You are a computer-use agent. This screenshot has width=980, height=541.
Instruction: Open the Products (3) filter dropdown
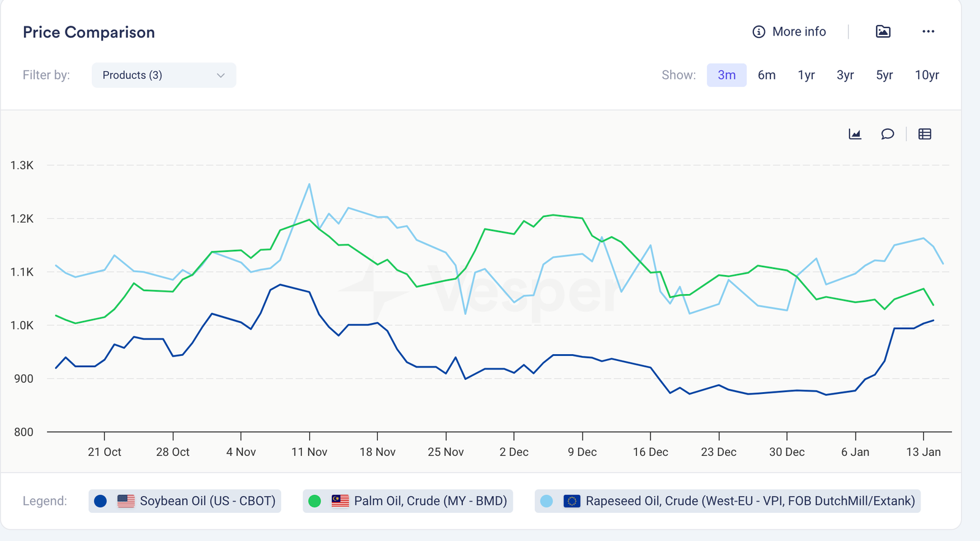point(164,75)
